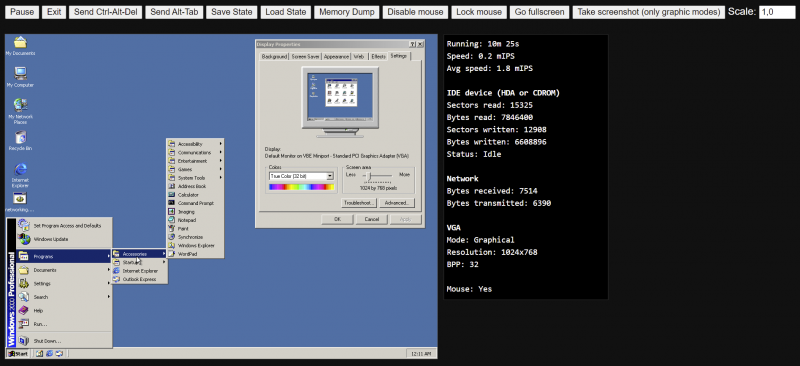Screen dimensions: 800x366
Task: Expand Communications submenu
Action: (195, 153)
